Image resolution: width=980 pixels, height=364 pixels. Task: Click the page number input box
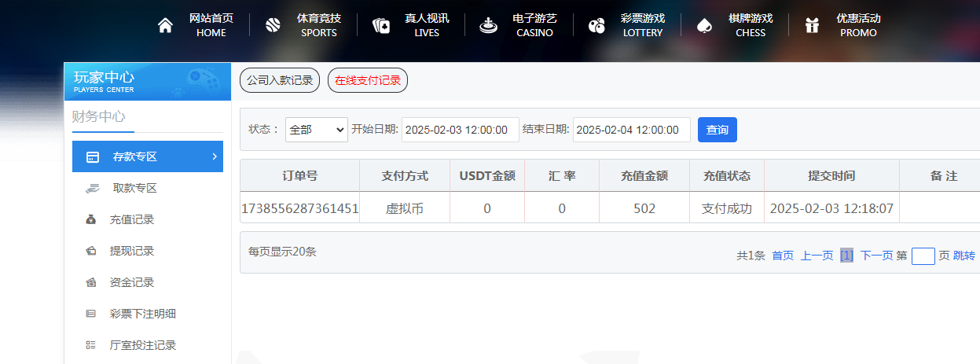(x=923, y=256)
